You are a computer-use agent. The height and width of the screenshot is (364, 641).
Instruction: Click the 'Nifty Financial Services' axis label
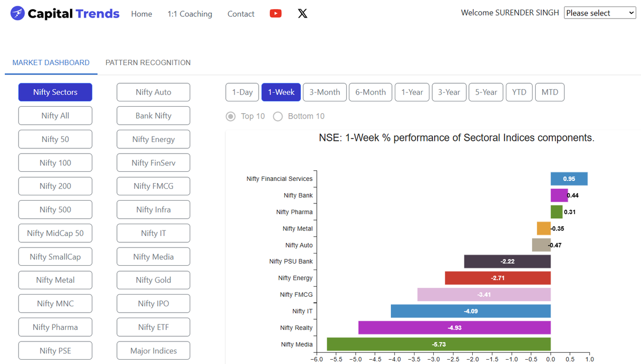(x=280, y=179)
